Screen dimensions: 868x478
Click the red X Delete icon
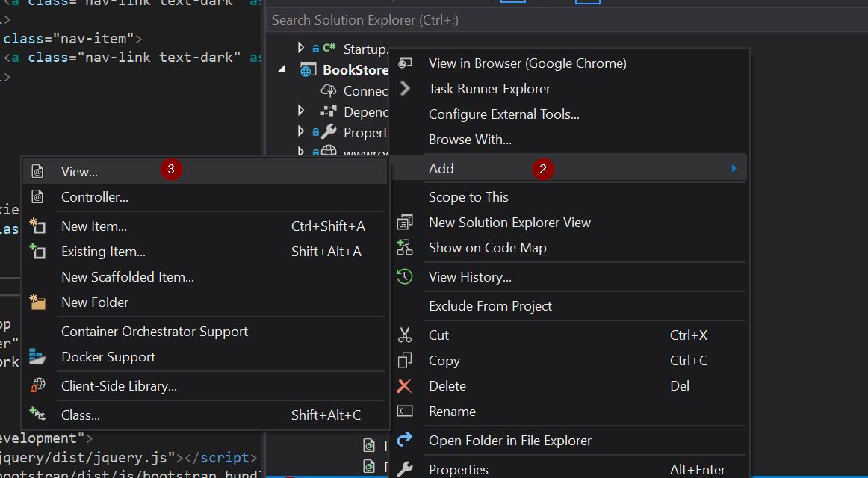(x=404, y=386)
